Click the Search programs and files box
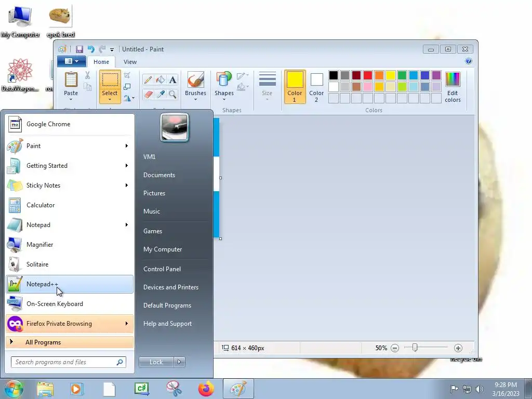The image size is (532, 399). pos(69,362)
